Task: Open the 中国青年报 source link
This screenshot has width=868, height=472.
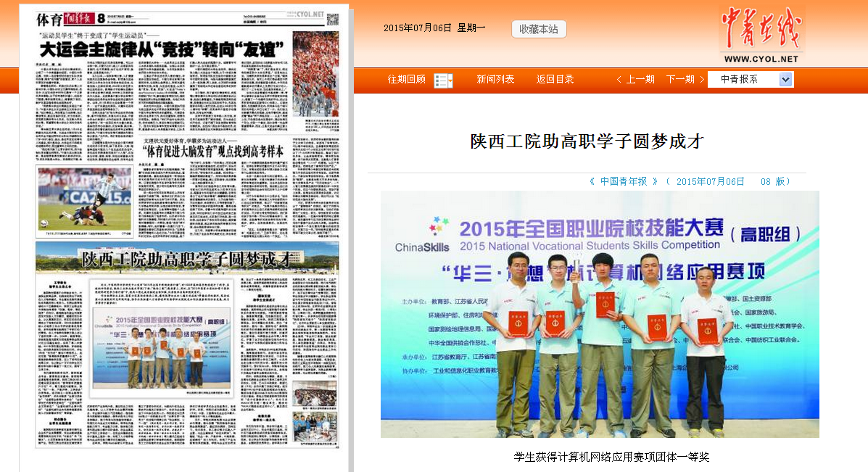Action: pos(624,181)
